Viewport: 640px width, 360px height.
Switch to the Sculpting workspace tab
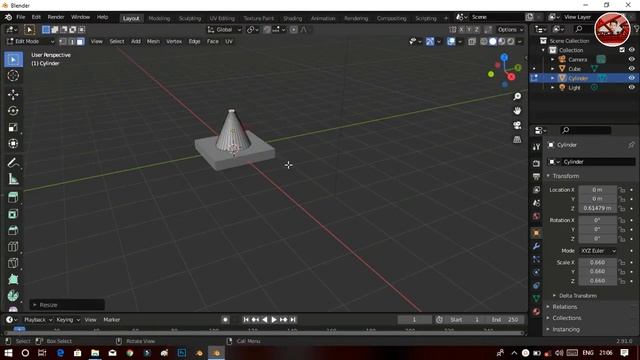point(190,18)
